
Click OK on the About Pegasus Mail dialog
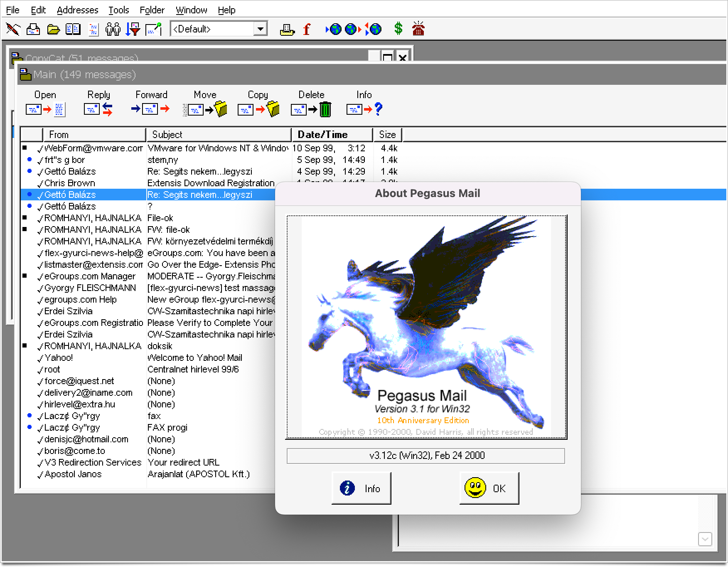point(489,488)
